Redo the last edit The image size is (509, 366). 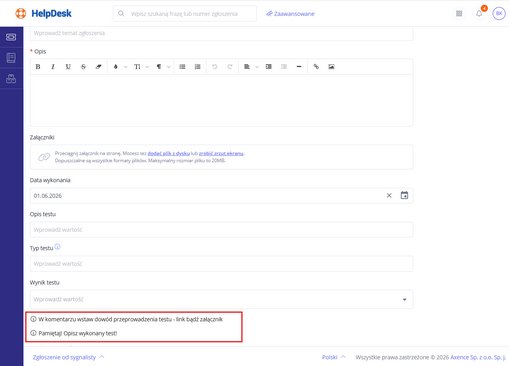(x=230, y=67)
